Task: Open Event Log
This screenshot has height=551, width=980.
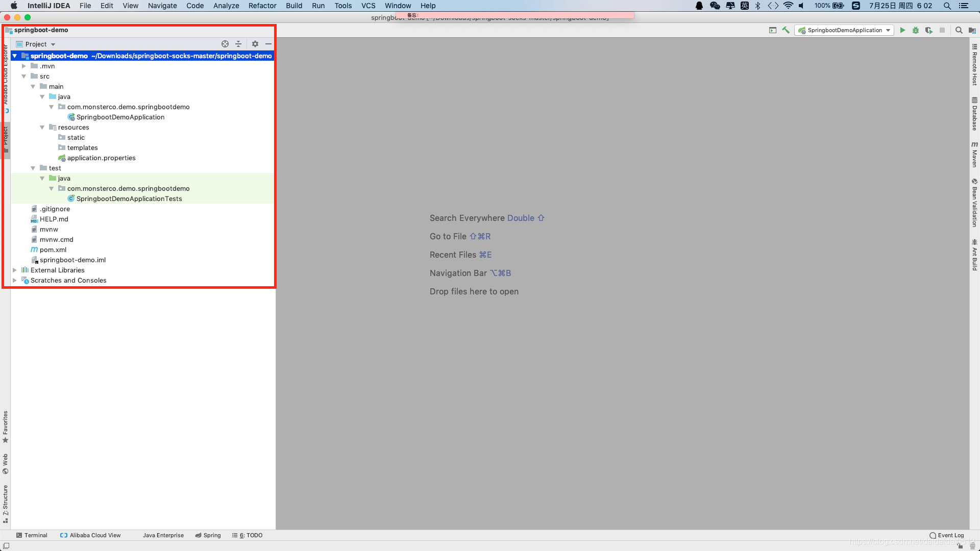Action: pyautogui.click(x=947, y=535)
